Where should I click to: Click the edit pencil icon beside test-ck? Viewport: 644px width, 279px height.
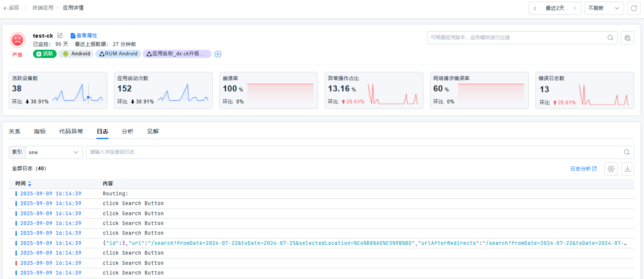click(60, 35)
